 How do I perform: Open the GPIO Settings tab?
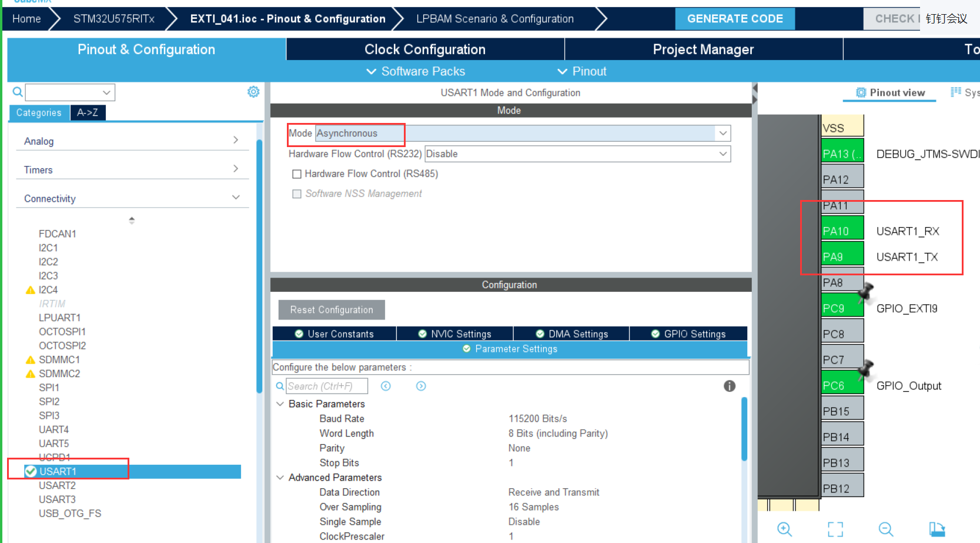click(x=688, y=334)
